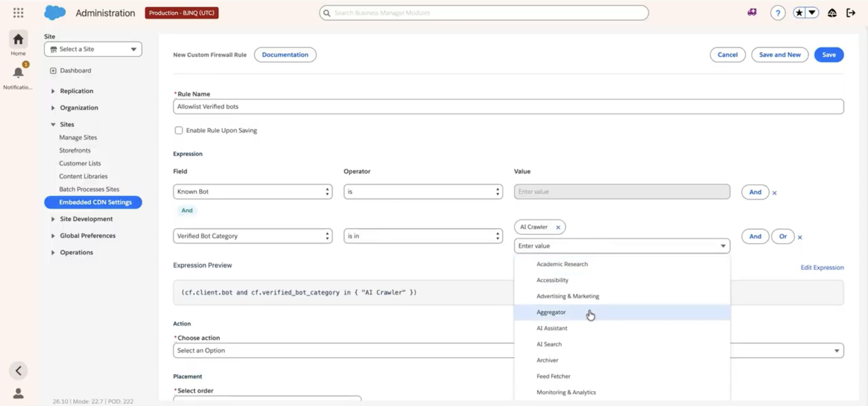Collapse the sidebar with the back arrow

(18, 371)
